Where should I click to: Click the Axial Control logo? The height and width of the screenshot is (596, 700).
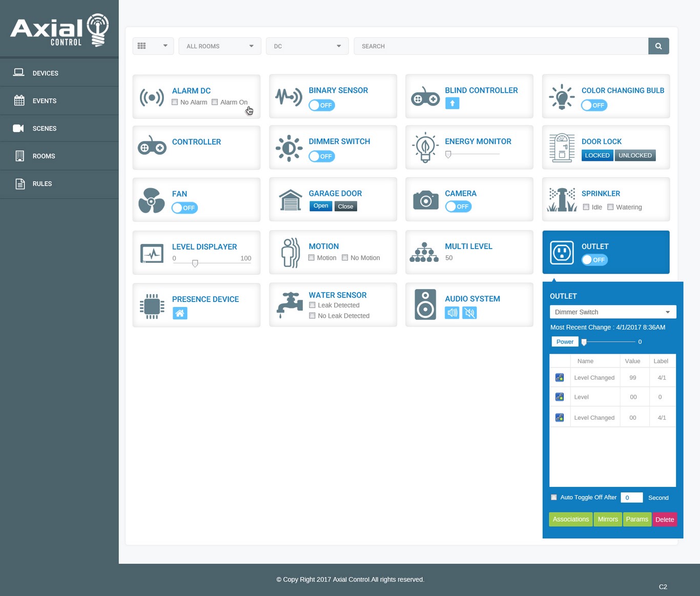(59, 28)
